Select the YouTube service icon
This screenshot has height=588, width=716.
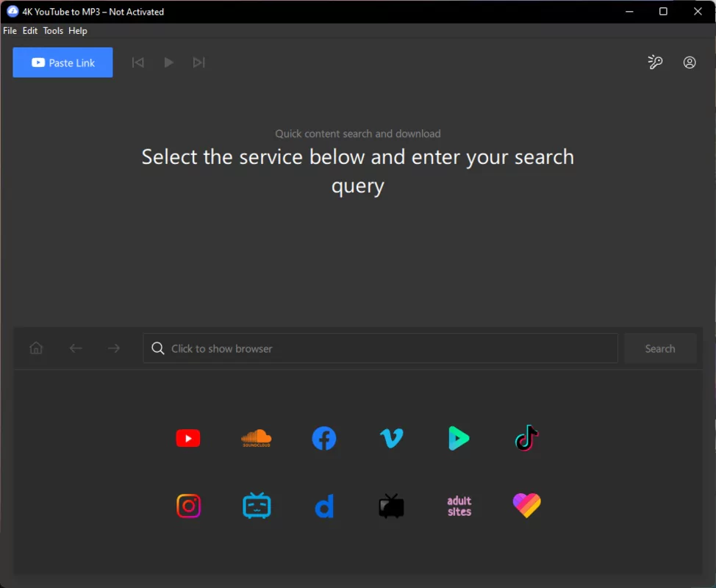coord(188,438)
